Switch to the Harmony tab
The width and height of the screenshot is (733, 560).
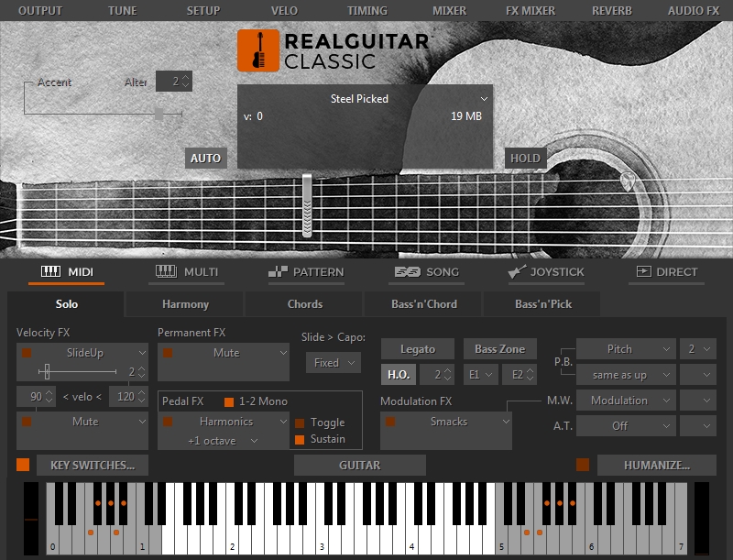pyautogui.click(x=186, y=304)
